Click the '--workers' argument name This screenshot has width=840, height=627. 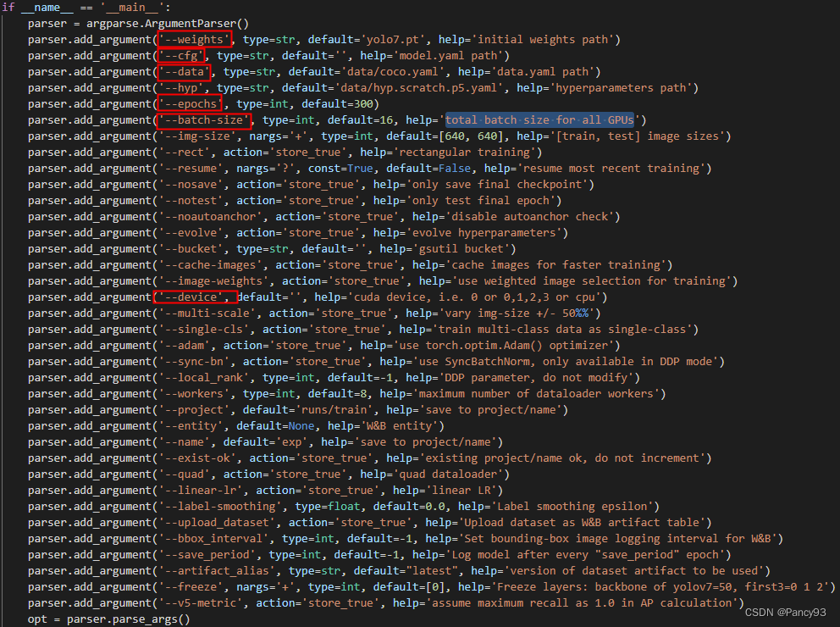[195, 393]
